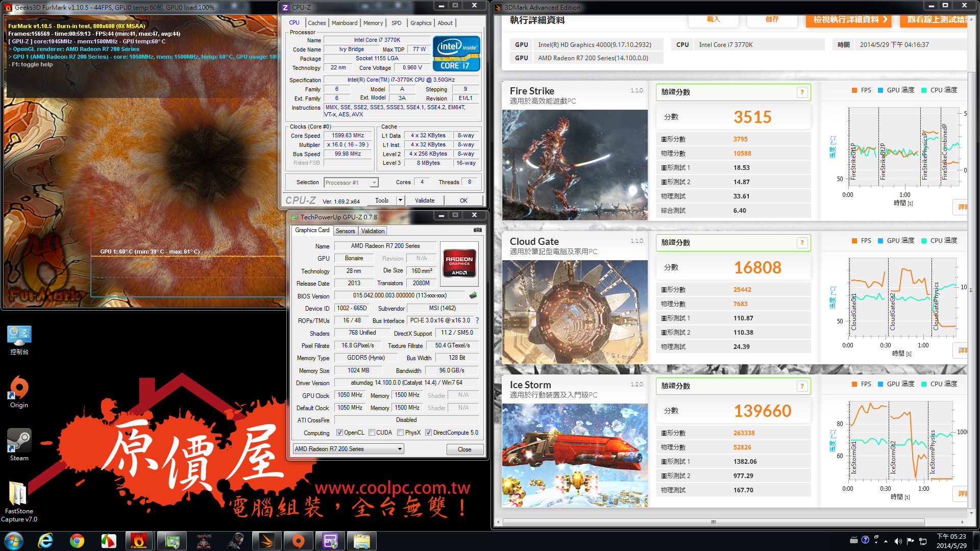The image size is (980, 551).
Task: Click Ice Storm score 139660
Action: pyautogui.click(x=763, y=411)
